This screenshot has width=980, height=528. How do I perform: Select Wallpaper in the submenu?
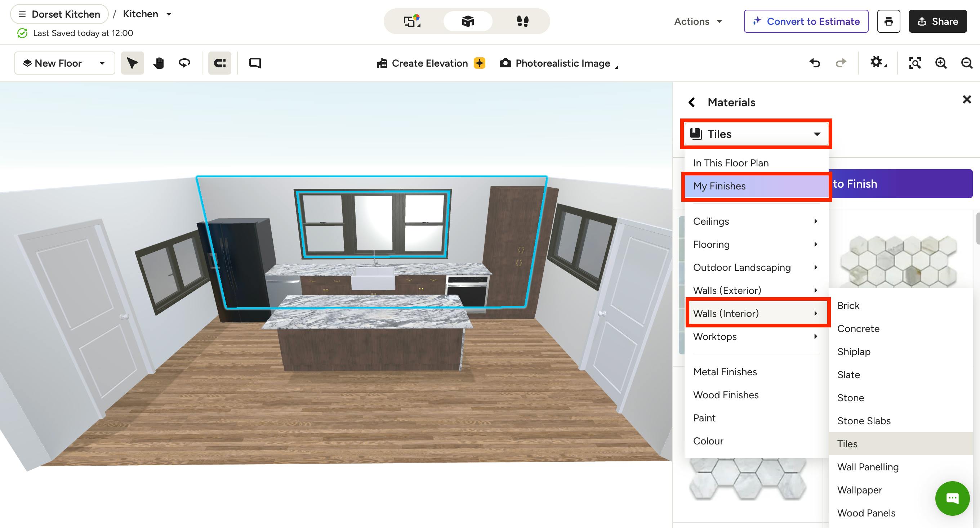(x=859, y=490)
